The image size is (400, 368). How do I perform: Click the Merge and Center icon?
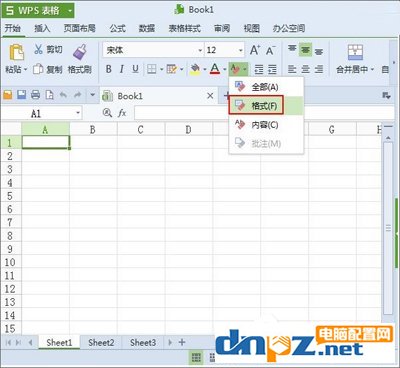tap(355, 52)
